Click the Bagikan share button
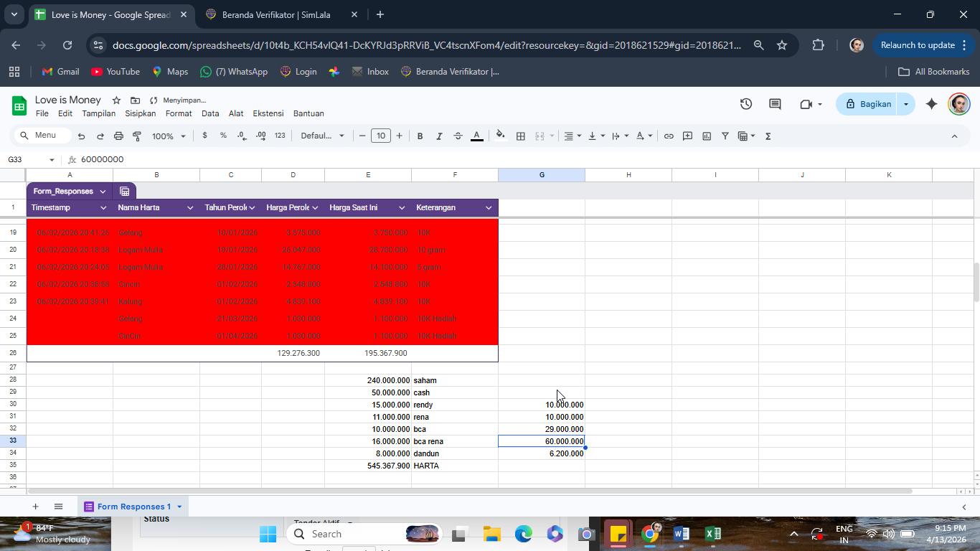980x551 pixels. tap(868, 104)
